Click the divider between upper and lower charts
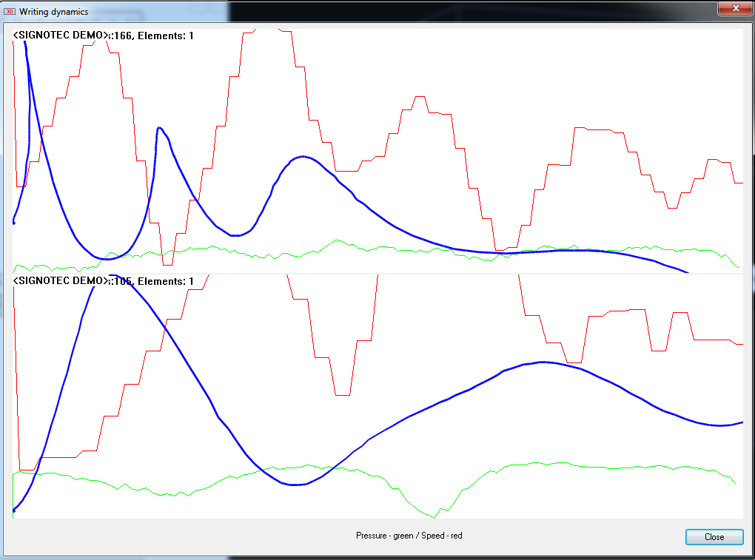This screenshot has height=560, width=755. point(377,273)
